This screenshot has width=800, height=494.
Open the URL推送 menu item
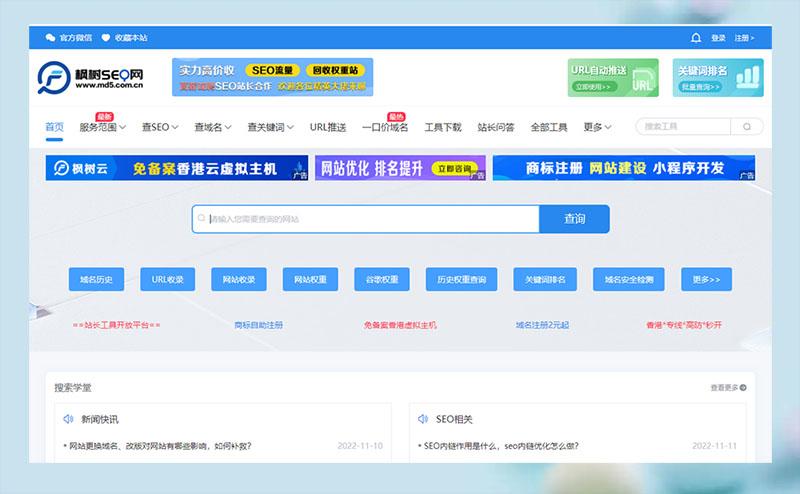(x=328, y=127)
